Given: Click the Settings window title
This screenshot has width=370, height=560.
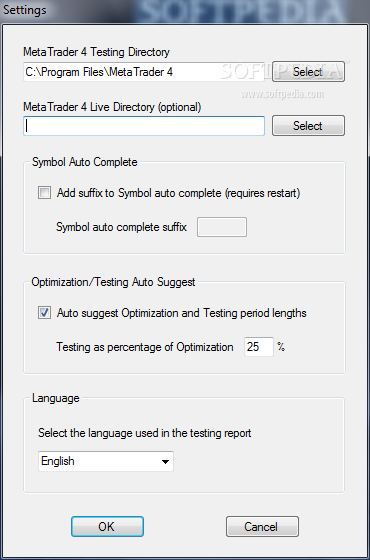Looking at the screenshot, I should 25,10.
